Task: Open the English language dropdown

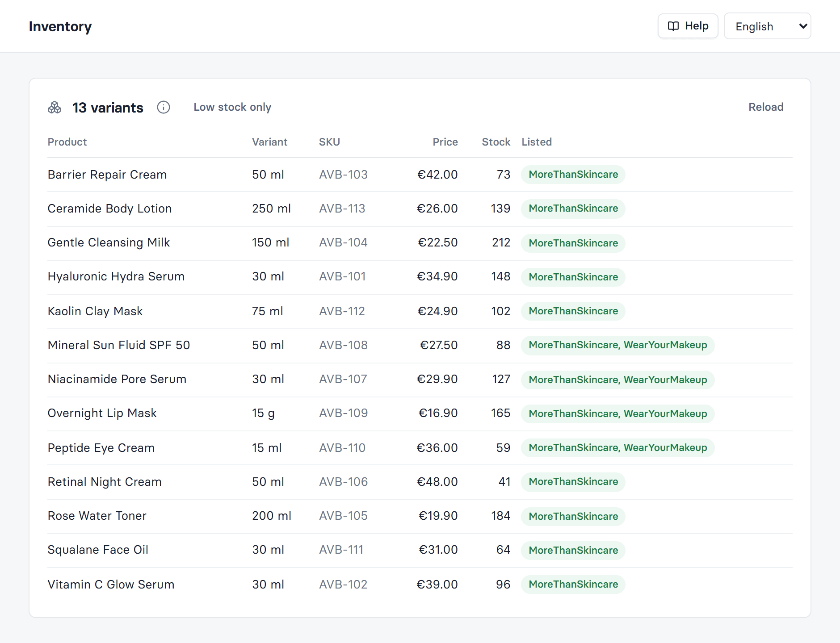Action: click(x=767, y=26)
